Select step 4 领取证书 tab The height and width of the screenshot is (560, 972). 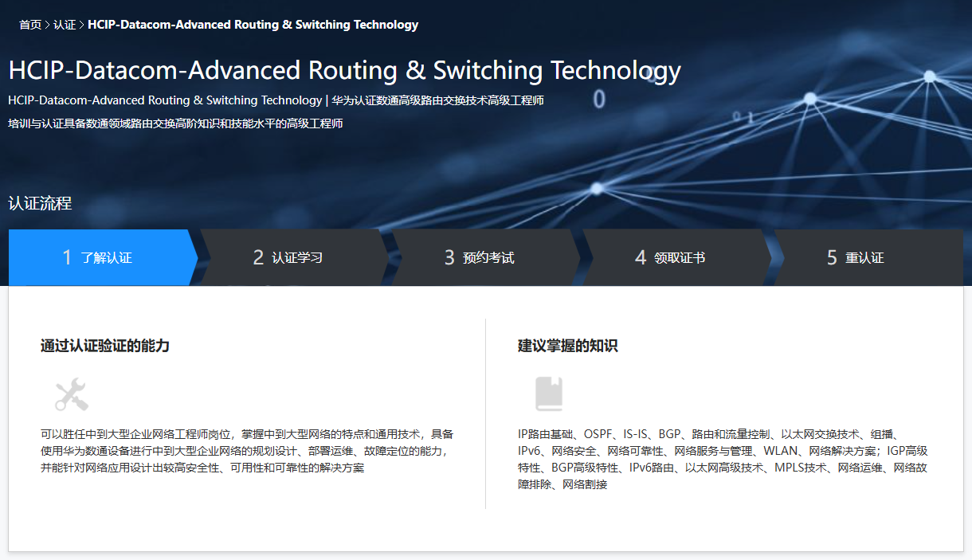(676, 257)
